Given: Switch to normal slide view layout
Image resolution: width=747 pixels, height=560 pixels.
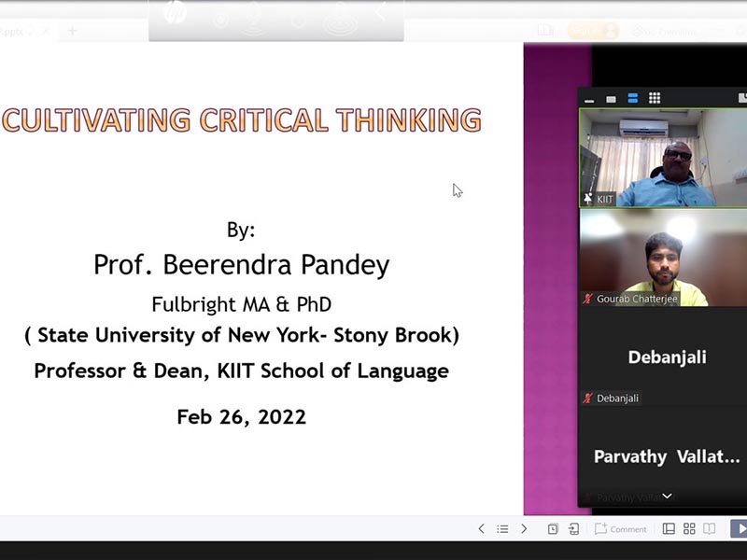Looking at the screenshot, I should coord(669,529).
